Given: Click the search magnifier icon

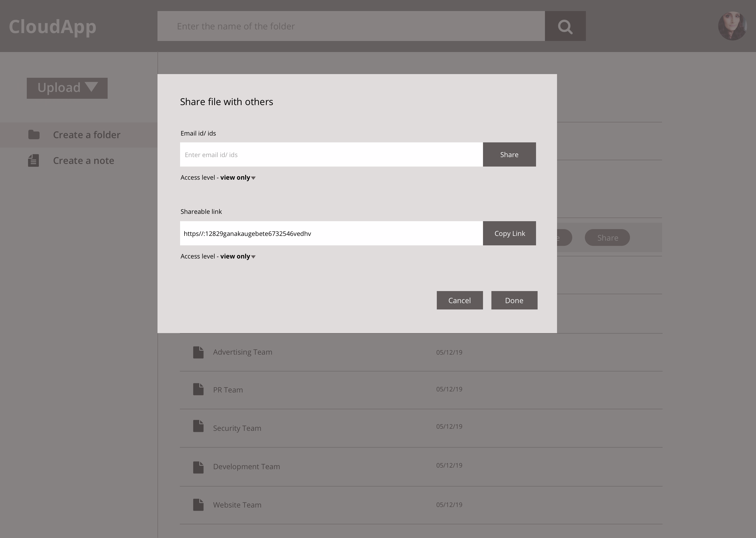Looking at the screenshot, I should pos(565,26).
